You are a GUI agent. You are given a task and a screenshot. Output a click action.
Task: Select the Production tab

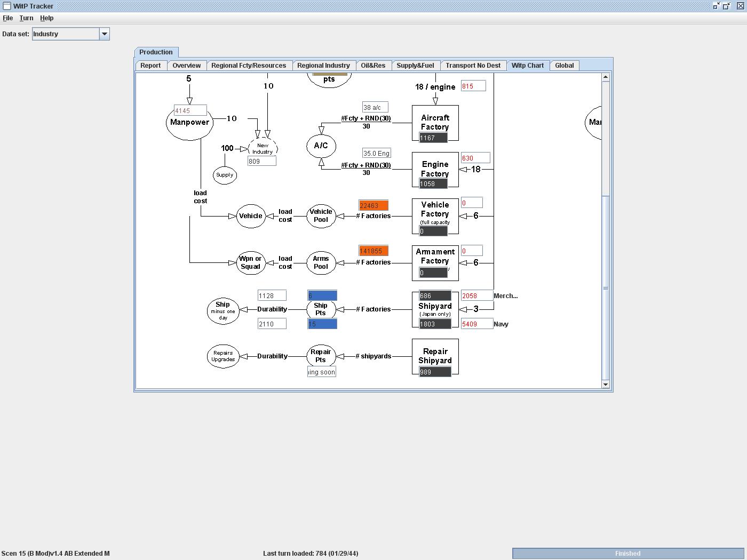point(156,52)
